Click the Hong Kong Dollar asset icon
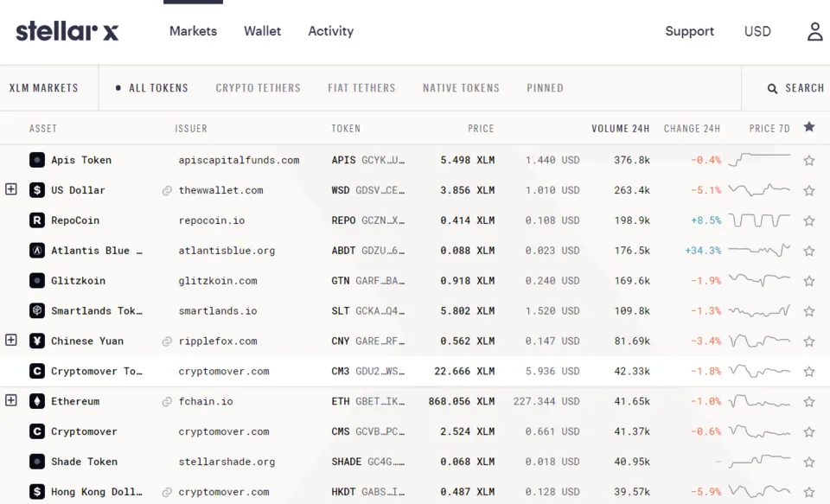 click(36, 492)
